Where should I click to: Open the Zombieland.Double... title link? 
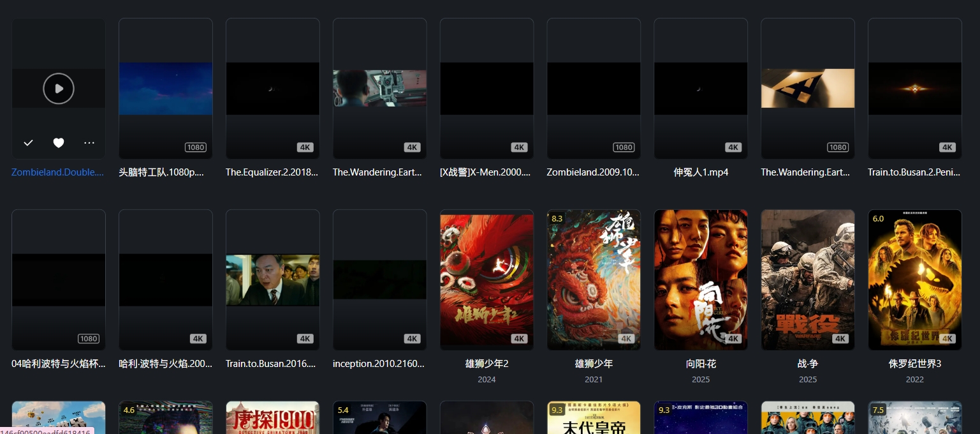click(x=59, y=172)
